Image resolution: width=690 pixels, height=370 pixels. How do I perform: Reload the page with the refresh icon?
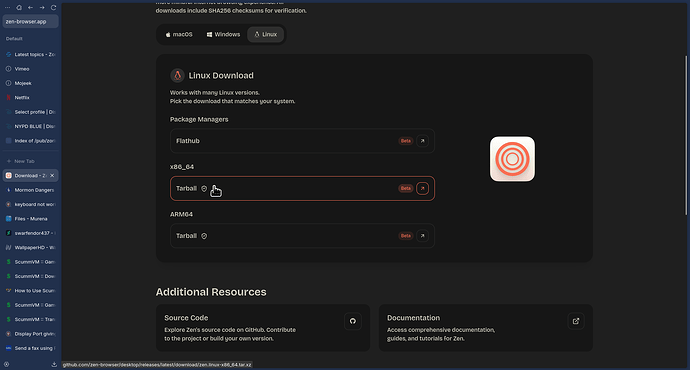tap(53, 7)
